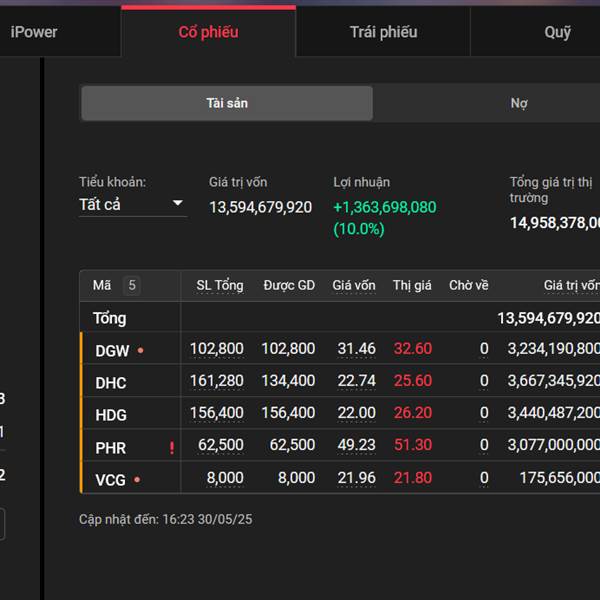Viewport: 600px width, 600px height.
Task: Click DGW capital value 3,234,190,800
Action: tap(554, 349)
